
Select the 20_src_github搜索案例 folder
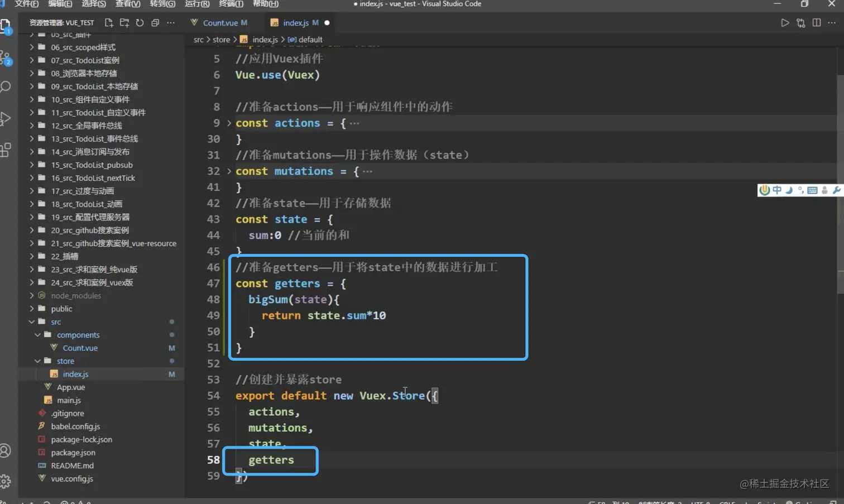tap(90, 230)
